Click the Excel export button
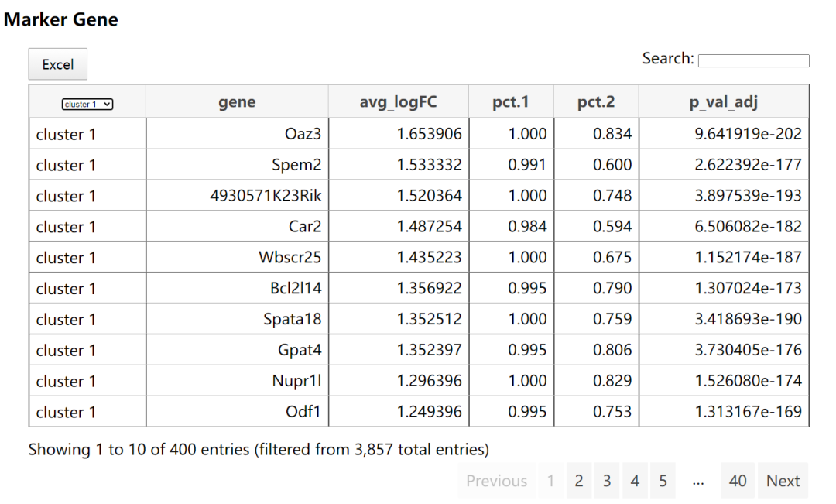Image resolution: width=836 pixels, height=504 pixels. [x=58, y=64]
